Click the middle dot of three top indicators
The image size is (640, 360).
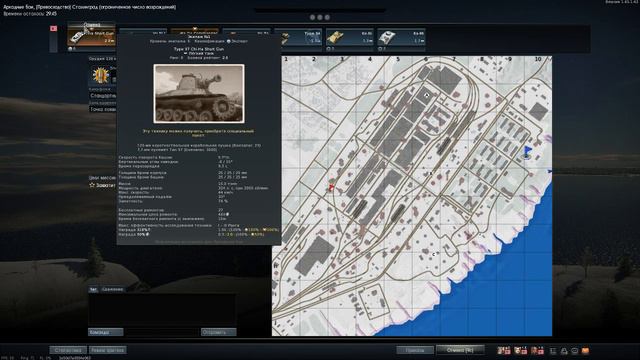click(320, 17)
